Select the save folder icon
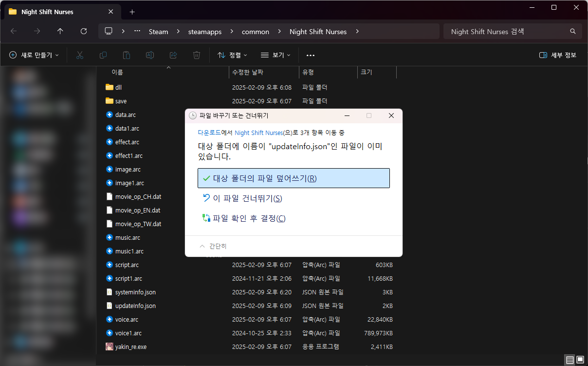Screen dimensions: 588x366 109,101
